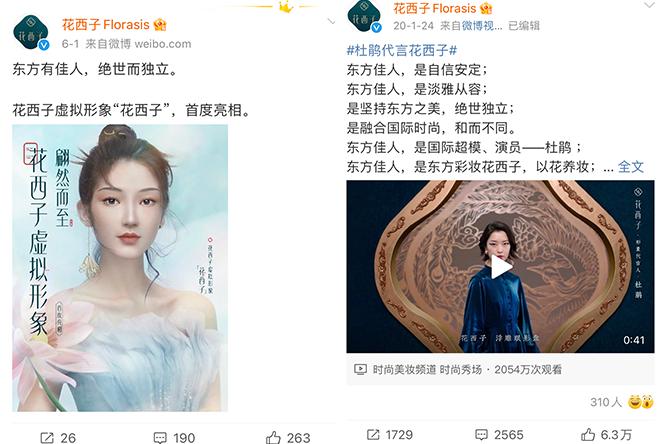This screenshot has height=444, width=666.
Task: Click right Florasis profile avatar
Action: pyautogui.click(x=364, y=16)
